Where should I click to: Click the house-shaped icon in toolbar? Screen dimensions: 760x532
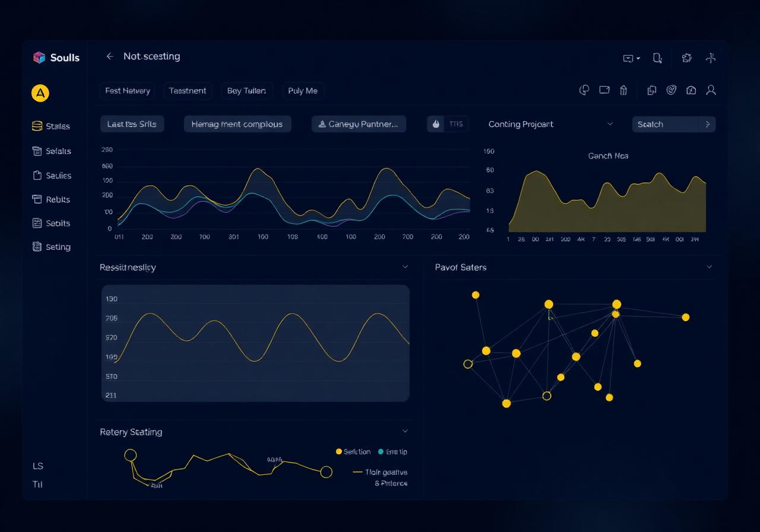coord(691,90)
